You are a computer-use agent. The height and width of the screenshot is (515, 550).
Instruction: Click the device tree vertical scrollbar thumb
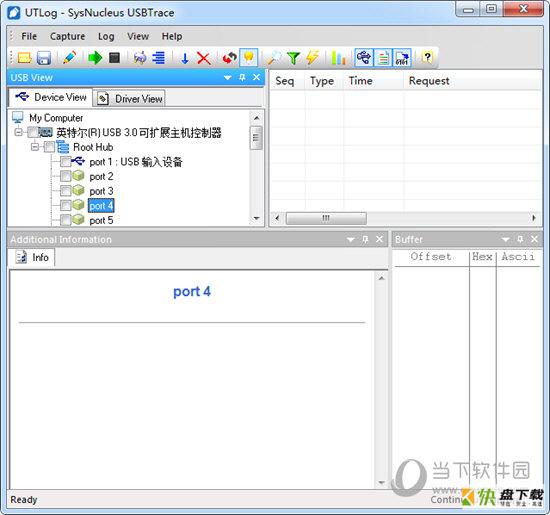click(x=256, y=138)
